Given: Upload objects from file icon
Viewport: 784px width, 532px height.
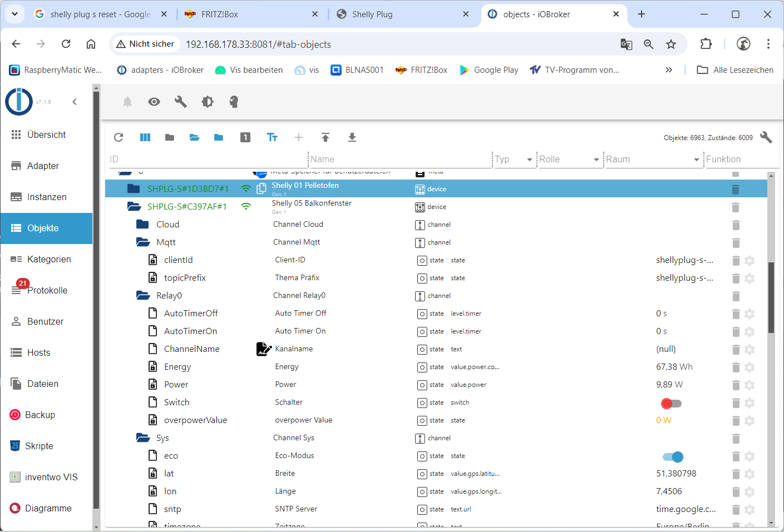Looking at the screenshot, I should (x=326, y=137).
